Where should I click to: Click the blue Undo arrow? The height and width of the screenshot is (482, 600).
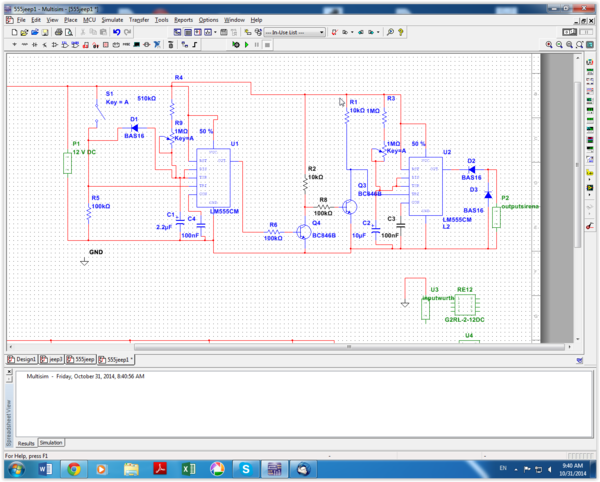click(117, 33)
